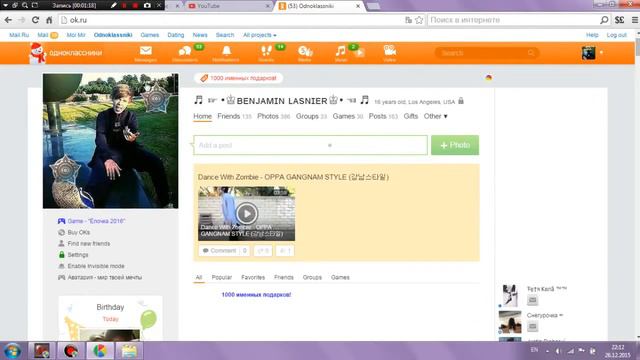Image resolution: width=640 pixels, height=360 pixels.
Task: Click the 1000 именных подарков banner button
Action: (x=238, y=78)
